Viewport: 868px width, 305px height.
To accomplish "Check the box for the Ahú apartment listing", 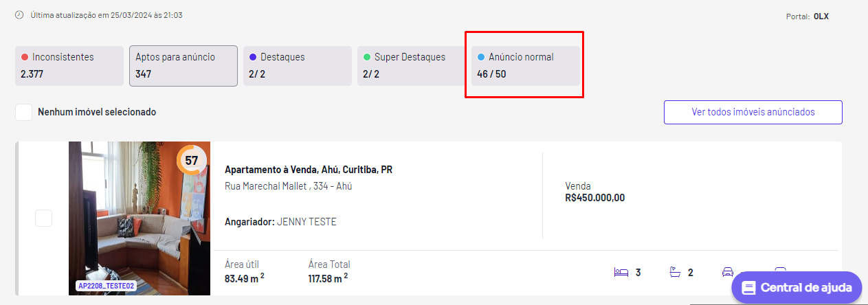I will pos(43,218).
